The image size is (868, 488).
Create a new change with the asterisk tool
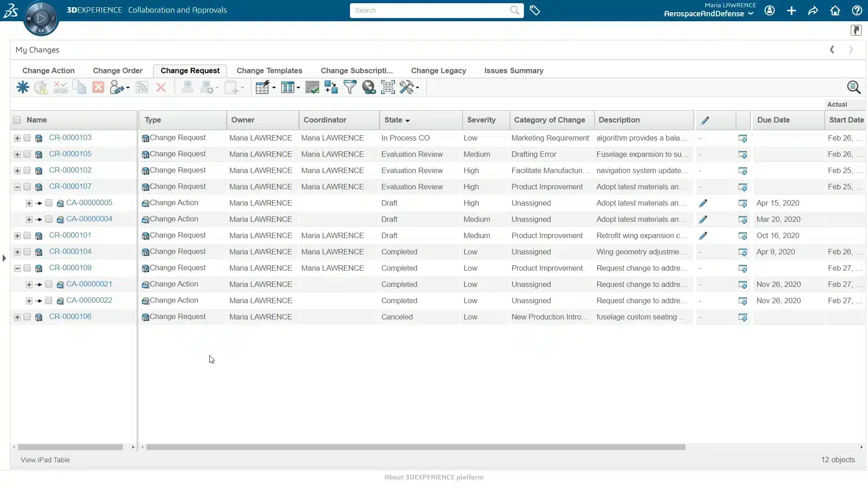[x=22, y=87]
